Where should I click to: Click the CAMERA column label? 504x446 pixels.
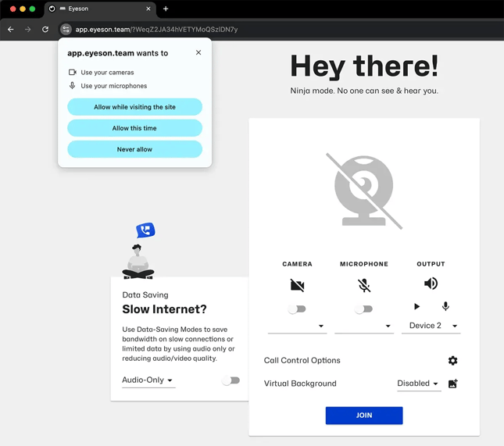pos(297,264)
